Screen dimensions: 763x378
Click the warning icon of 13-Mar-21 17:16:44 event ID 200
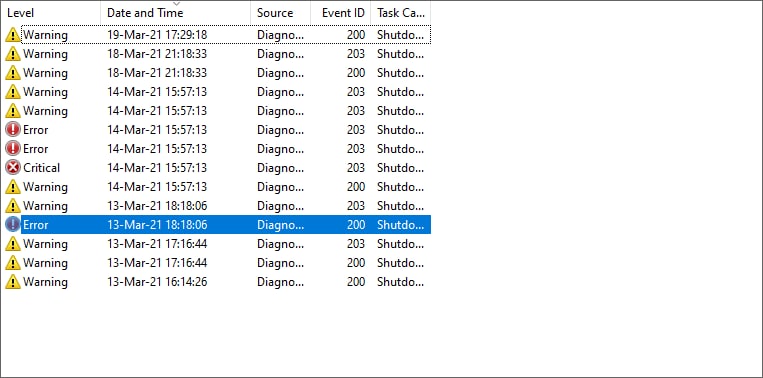(13, 263)
